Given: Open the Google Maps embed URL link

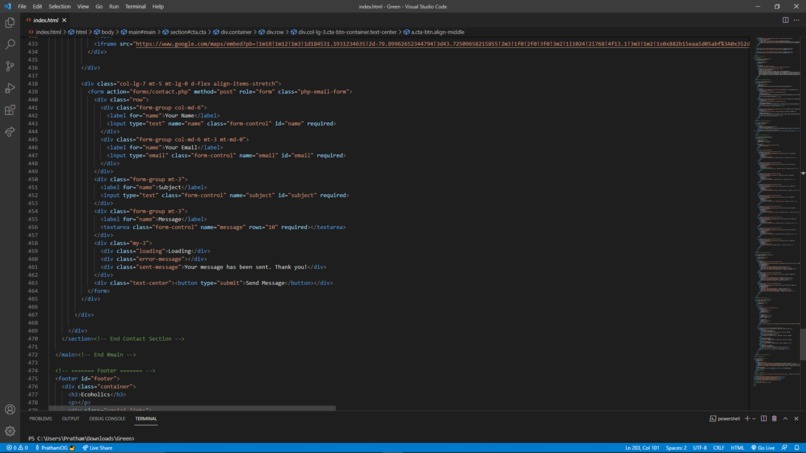Looking at the screenshot, I should point(442,44).
